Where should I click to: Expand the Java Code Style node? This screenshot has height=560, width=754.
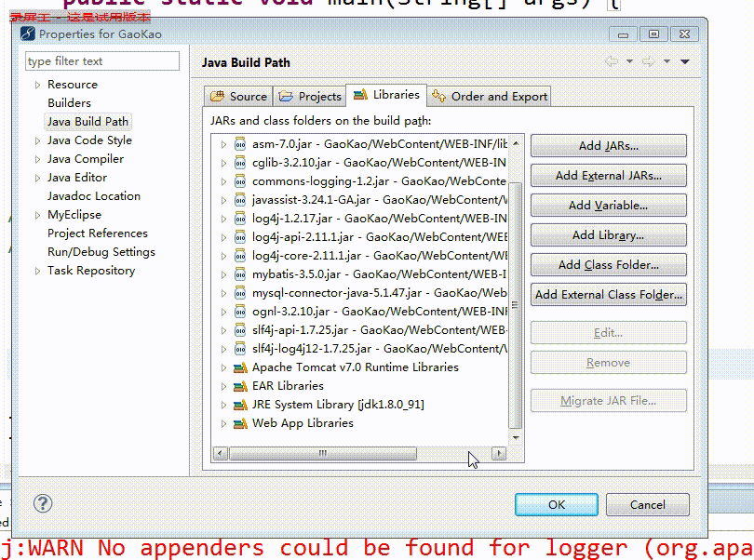37,140
